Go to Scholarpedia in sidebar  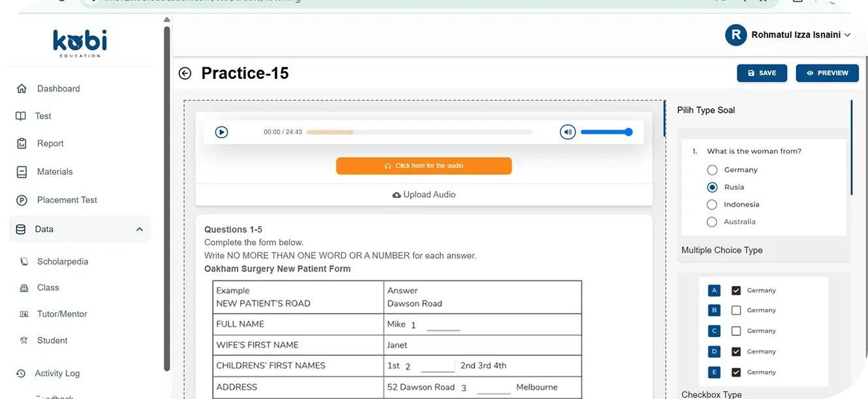(62, 261)
